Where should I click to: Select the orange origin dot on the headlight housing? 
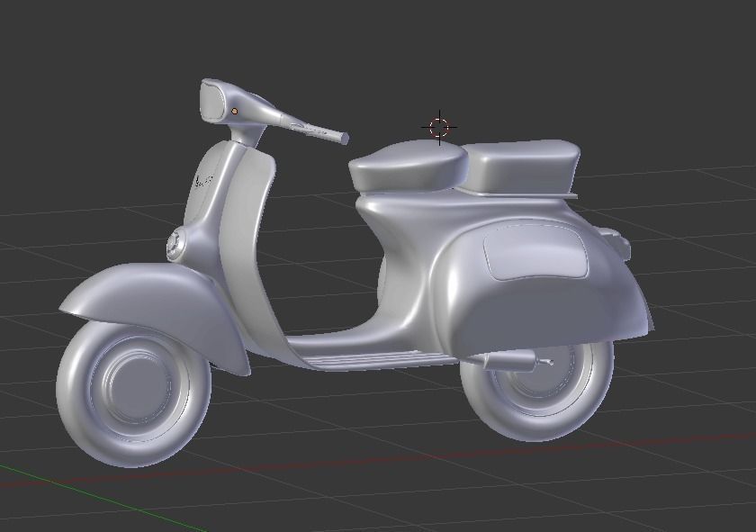tap(235, 112)
